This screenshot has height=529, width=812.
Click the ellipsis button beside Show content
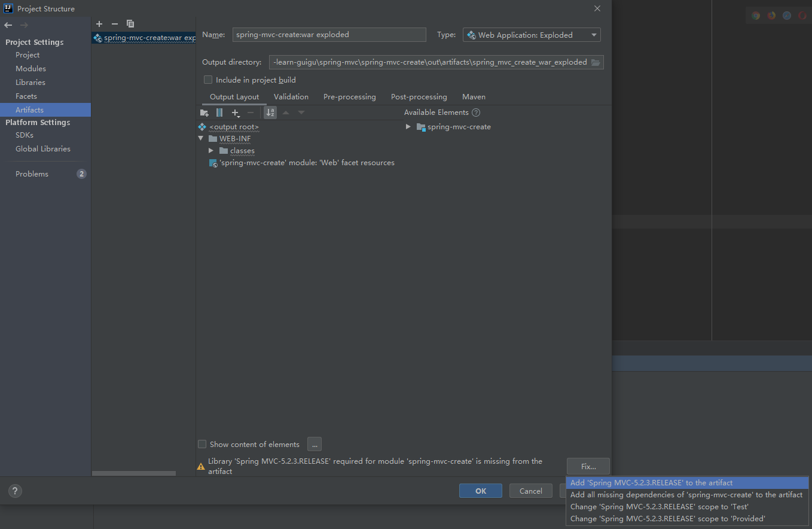(315, 444)
